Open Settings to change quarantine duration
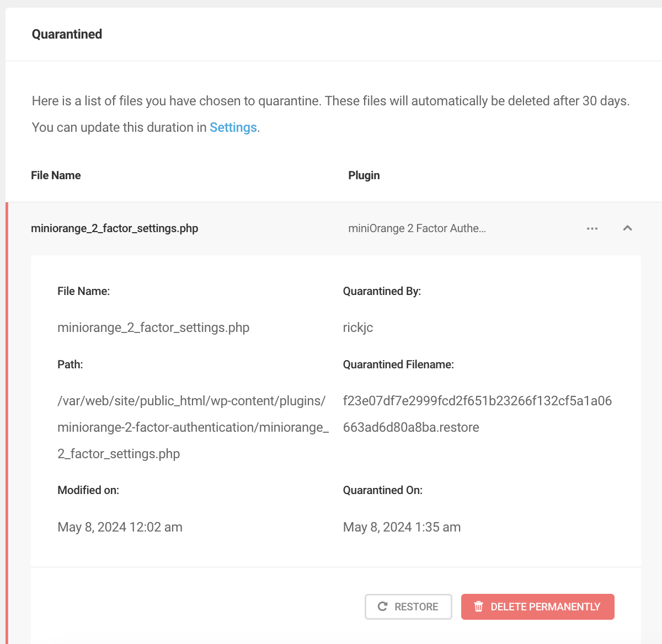The height and width of the screenshot is (644, 662). 233,127
